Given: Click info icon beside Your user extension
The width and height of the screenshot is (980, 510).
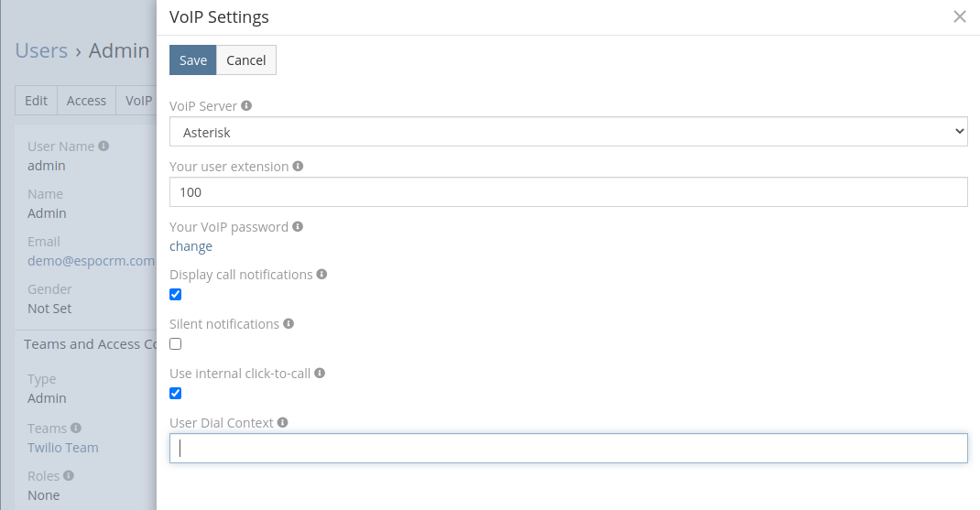Looking at the screenshot, I should tap(298, 167).
